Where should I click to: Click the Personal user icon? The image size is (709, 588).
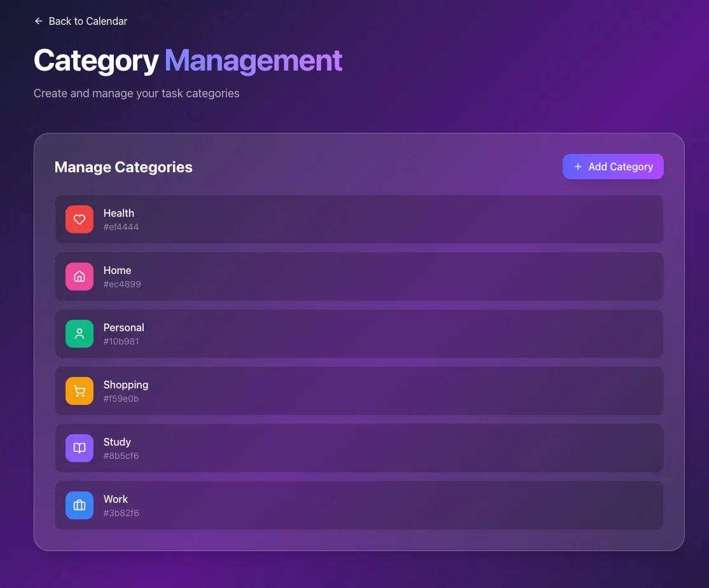(79, 334)
